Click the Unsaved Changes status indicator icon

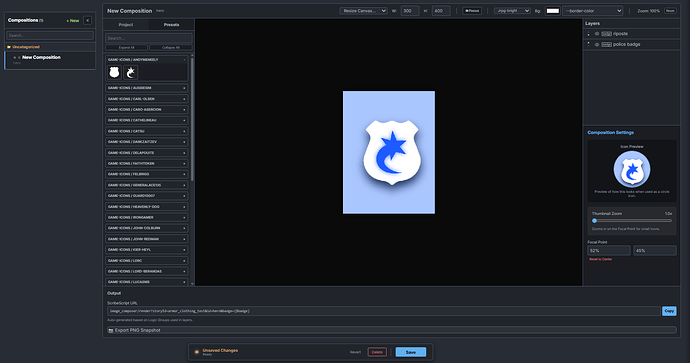click(197, 352)
